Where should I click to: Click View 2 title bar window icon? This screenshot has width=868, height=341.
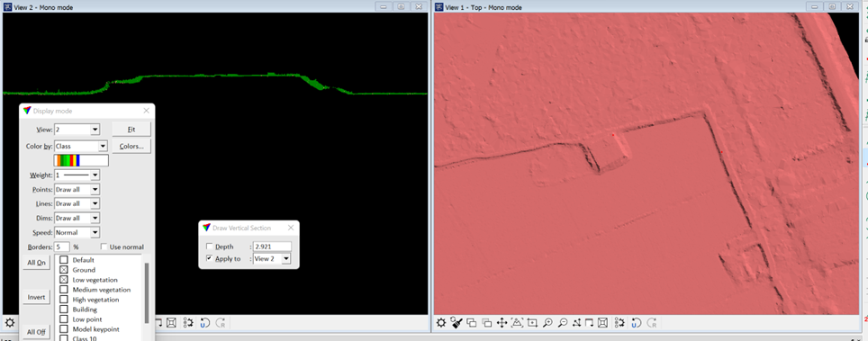coord(7,6)
